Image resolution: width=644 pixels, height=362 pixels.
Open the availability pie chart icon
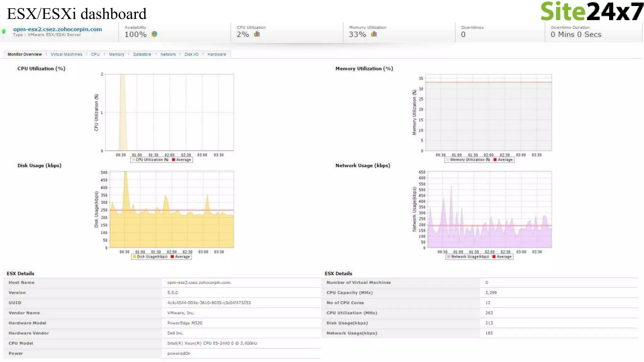click(x=154, y=34)
